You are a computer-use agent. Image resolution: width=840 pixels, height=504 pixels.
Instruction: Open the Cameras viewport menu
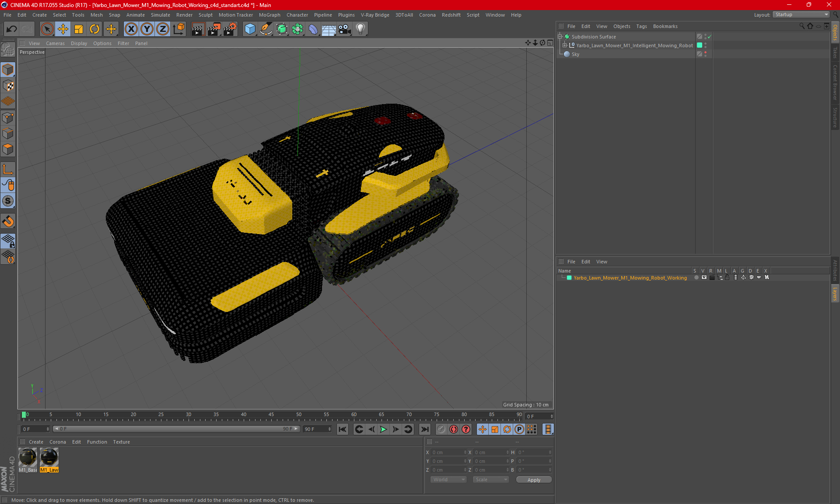(x=55, y=43)
